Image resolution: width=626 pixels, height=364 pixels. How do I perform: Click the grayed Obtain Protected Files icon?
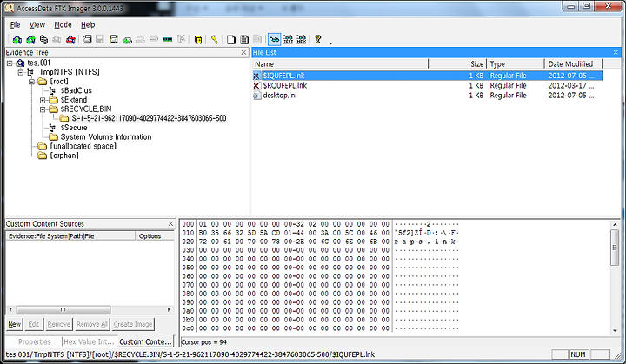tap(181, 39)
